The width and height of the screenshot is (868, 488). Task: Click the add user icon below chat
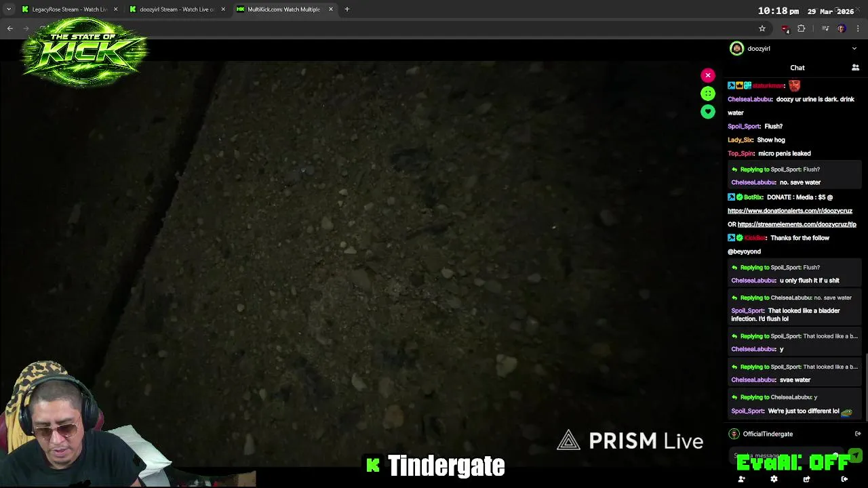tap(741, 479)
